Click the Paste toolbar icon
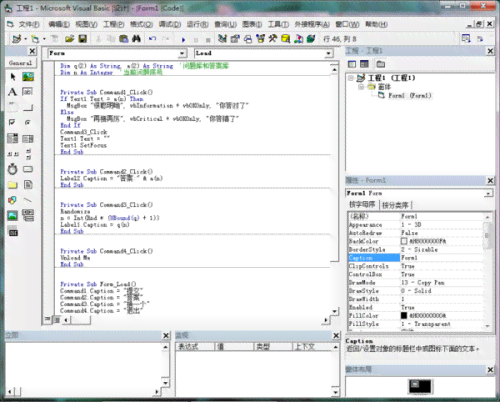500x402 pixels. [124, 39]
